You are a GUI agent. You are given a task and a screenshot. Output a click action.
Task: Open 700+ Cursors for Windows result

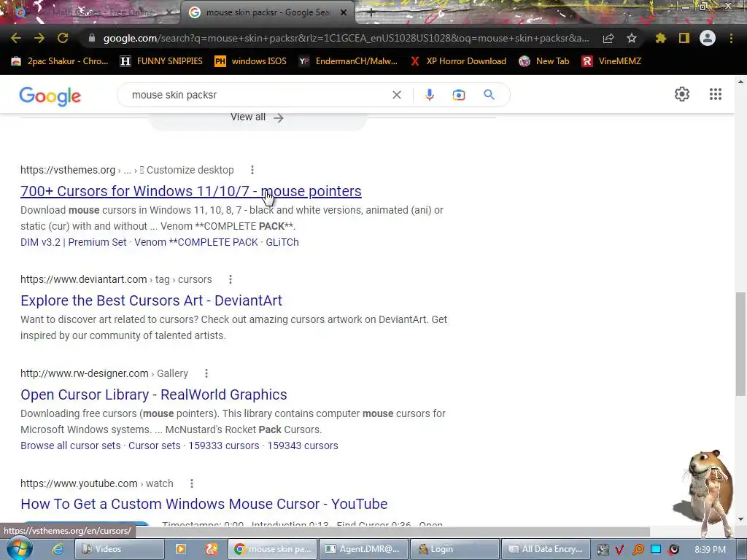click(x=190, y=191)
